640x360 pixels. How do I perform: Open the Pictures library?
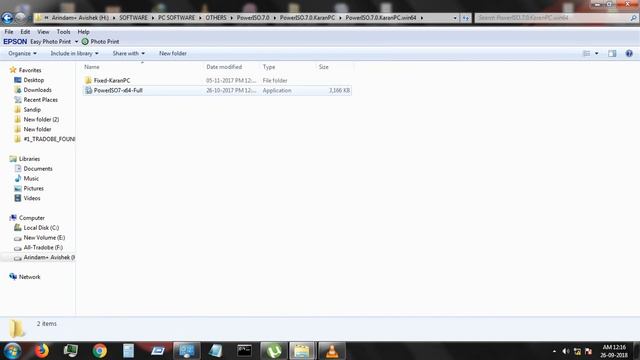(x=33, y=188)
